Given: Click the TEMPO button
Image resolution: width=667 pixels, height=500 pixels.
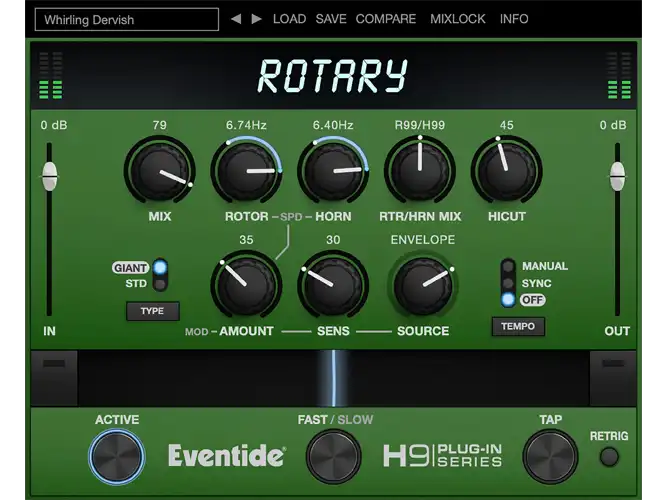Looking at the screenshot, I should [x=518, y=326].
